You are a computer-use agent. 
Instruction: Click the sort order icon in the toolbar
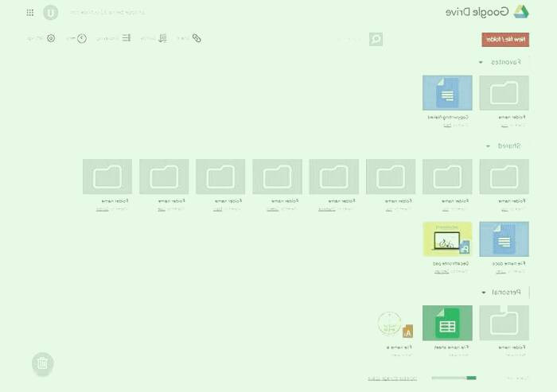162,38
